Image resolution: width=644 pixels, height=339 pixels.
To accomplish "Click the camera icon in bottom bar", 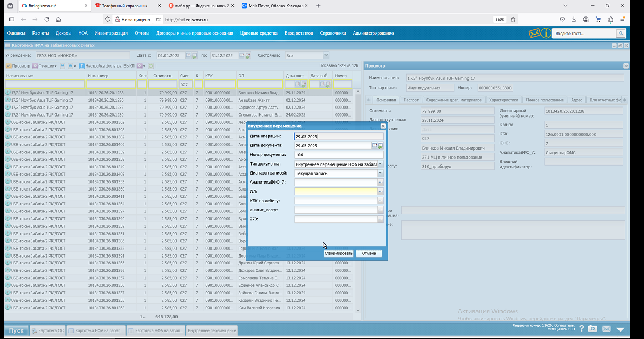I will point(592,329).
